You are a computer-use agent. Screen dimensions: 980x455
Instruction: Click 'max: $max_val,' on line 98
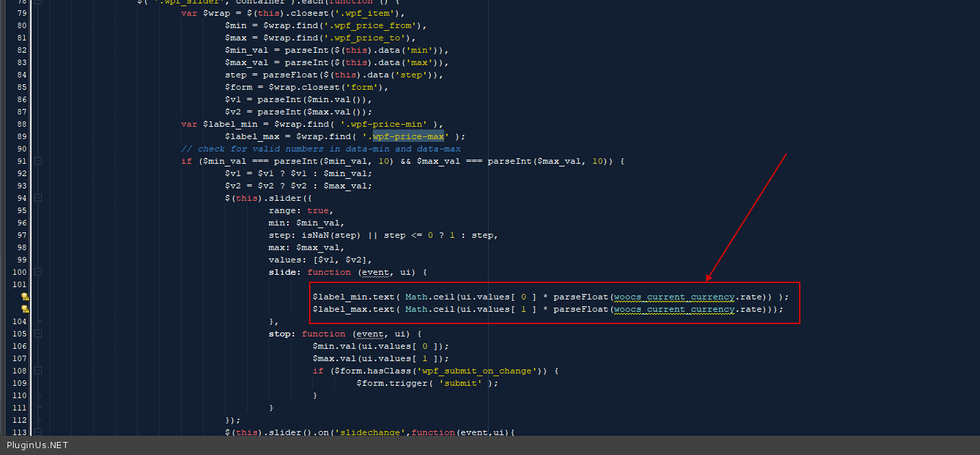[307, 247]
